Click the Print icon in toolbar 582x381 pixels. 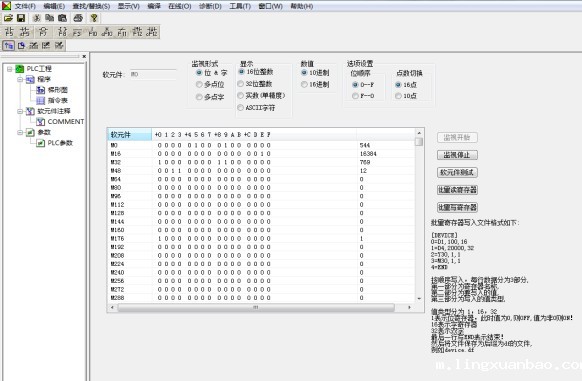coord(78,18)
